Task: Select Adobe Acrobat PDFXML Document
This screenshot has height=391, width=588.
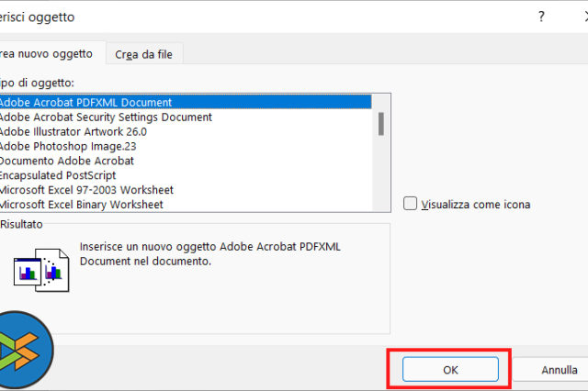Action: (86, 103)
